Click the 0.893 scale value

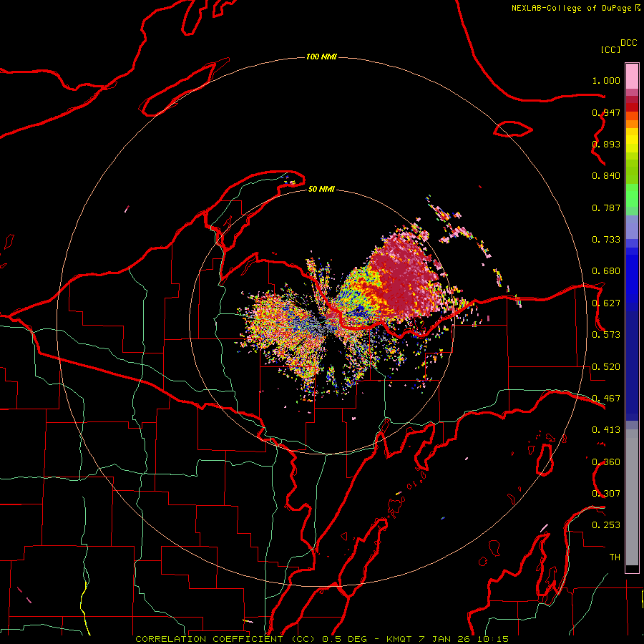coord(606,144)
